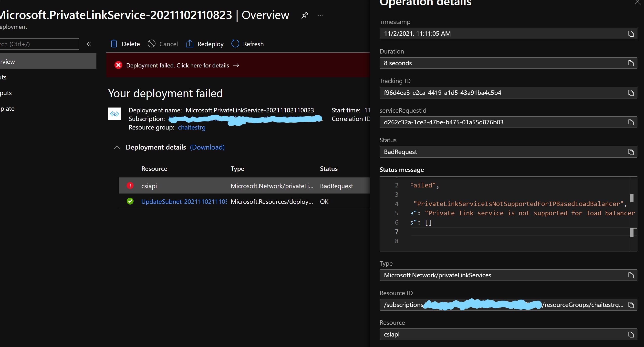
Task: Pin the Overview page to dashboard
Action: [x=304, y=15]
